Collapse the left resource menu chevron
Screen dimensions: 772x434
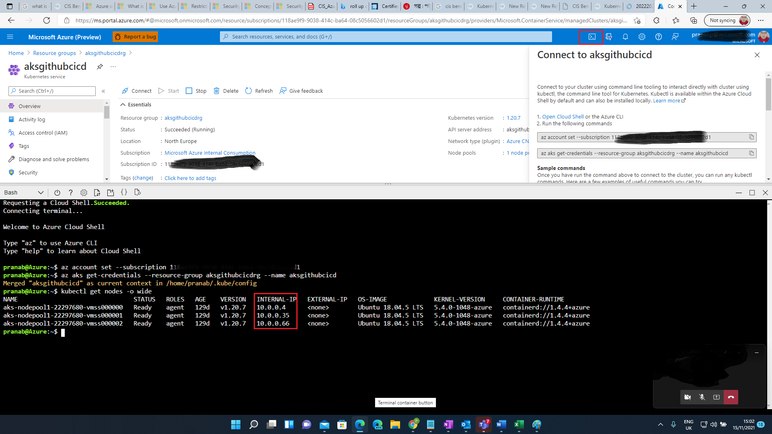pos(103,91)
